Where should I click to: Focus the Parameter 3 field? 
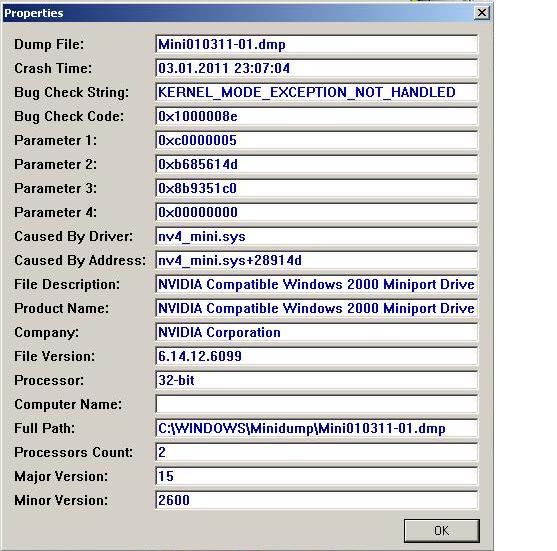point(317,188)
